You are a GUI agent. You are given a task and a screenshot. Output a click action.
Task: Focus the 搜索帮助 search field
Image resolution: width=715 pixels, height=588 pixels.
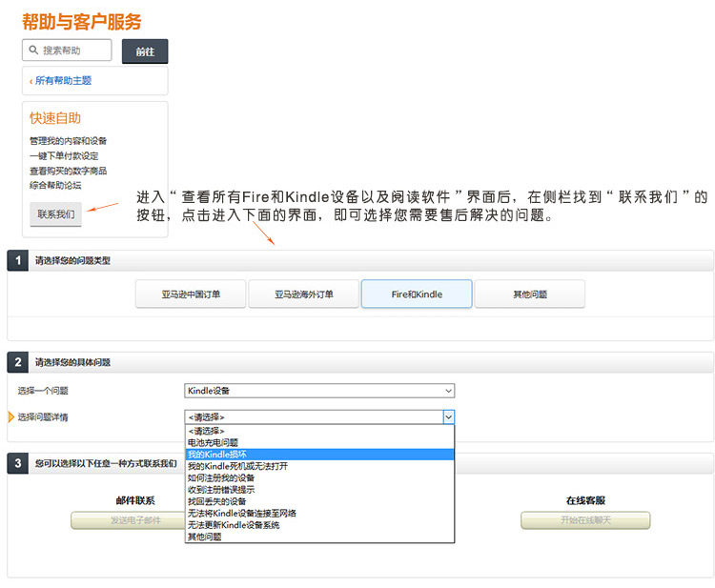point(67,50)
